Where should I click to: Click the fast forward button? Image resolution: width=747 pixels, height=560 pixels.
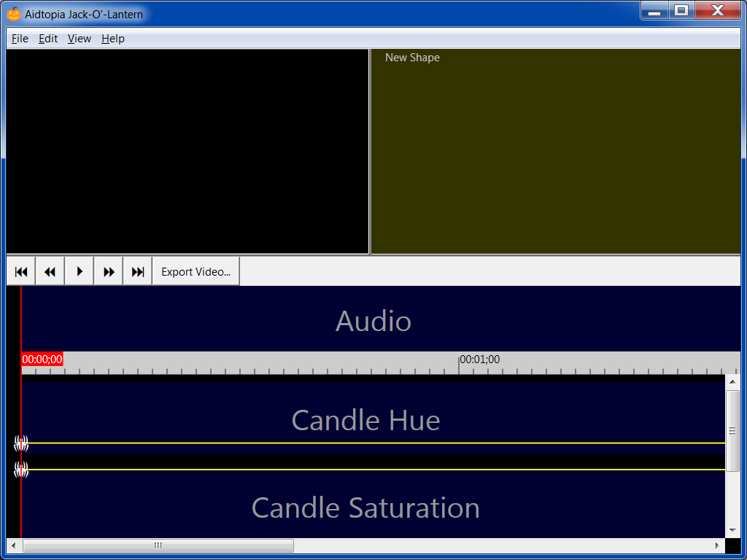(109, 271)
